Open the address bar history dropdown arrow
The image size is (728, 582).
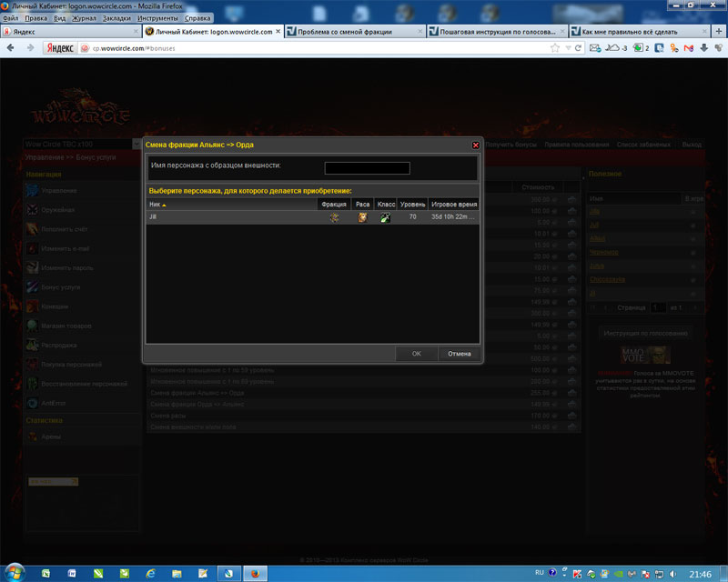pos(565,47)
